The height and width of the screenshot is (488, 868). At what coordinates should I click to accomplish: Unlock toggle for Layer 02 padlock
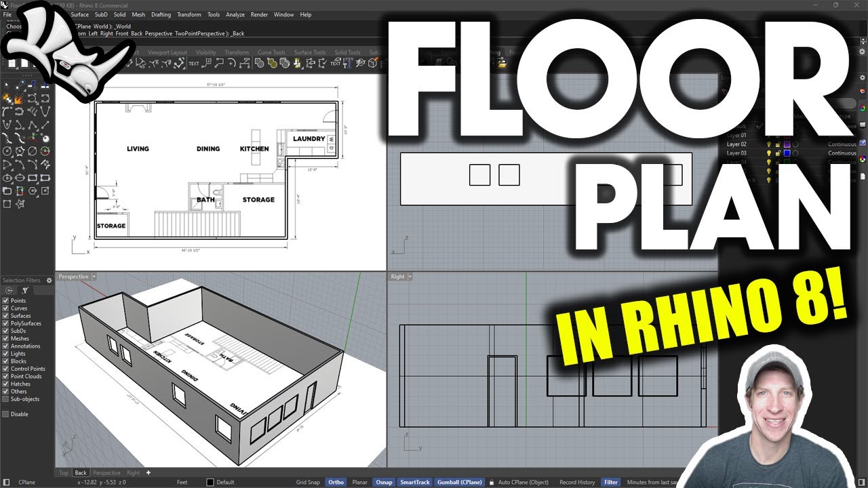778,144
